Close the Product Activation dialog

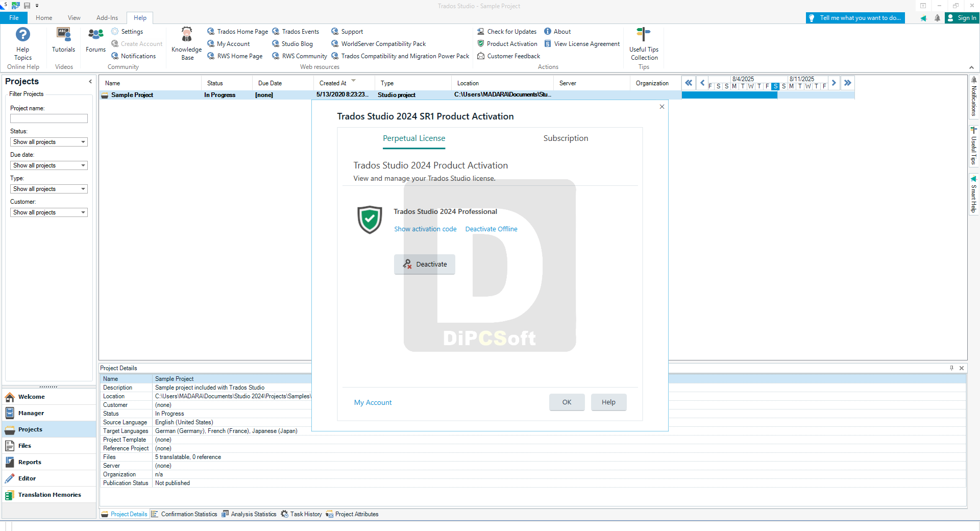(662, 107)
